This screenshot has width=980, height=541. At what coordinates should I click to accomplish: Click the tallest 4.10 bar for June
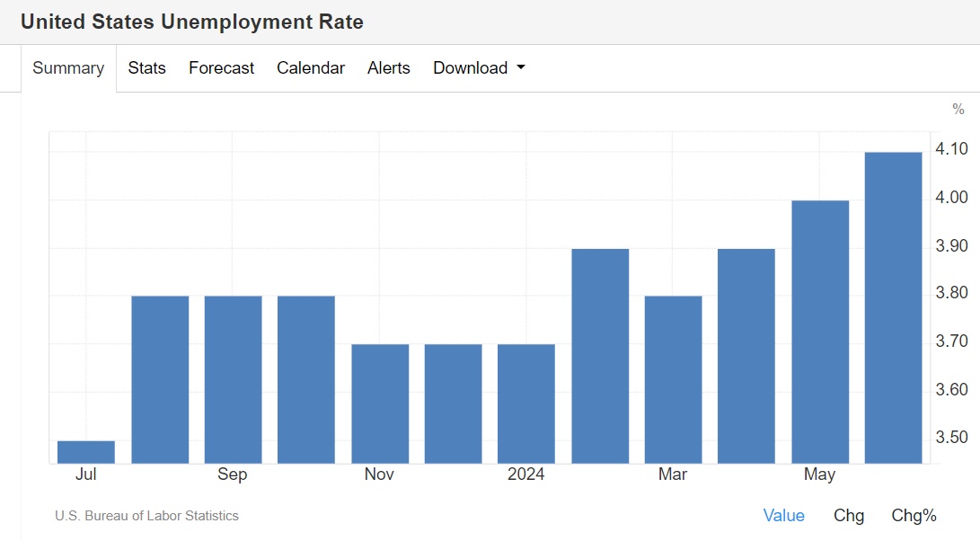coord(893,307)
